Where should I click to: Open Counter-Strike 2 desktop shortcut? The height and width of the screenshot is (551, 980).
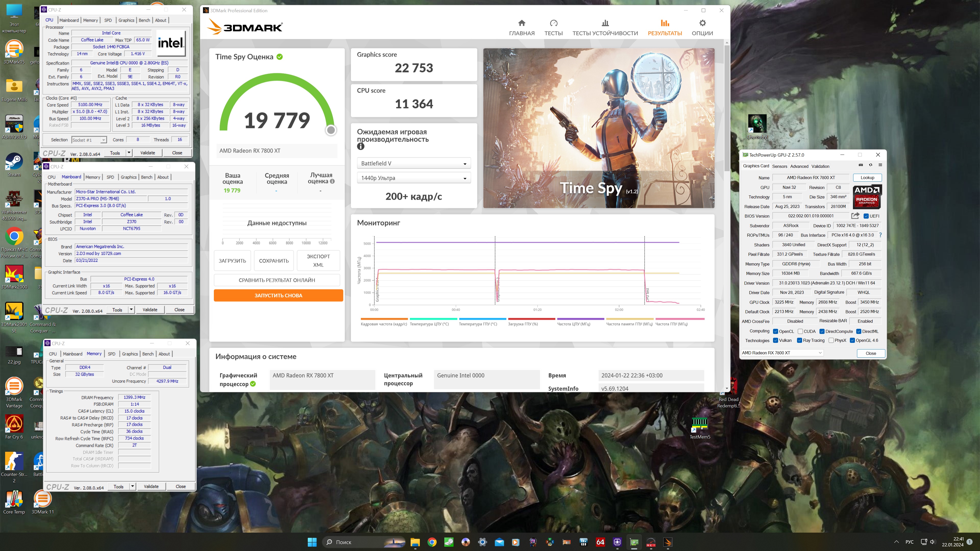coord(14,468)
